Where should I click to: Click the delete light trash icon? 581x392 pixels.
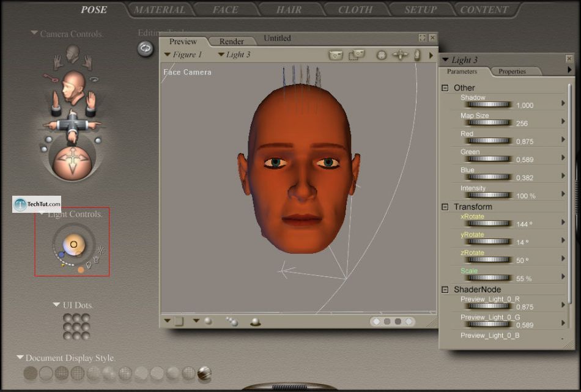pos(96,259)
